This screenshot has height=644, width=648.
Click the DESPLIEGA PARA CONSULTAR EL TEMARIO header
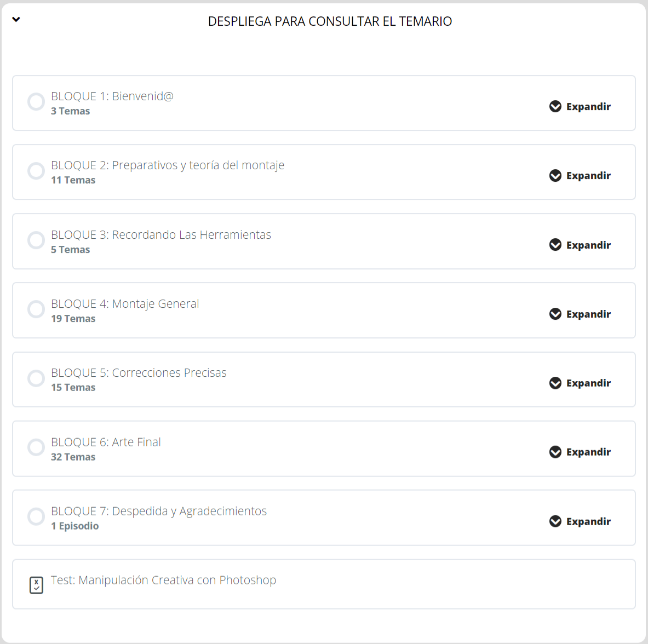click(x=330, y=21)
